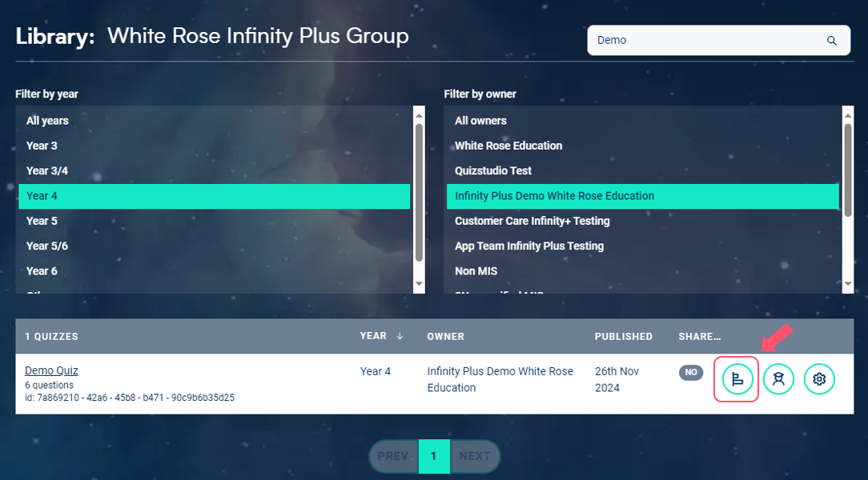This screenshot has width=868, height=480.
Task: Select Year 3 in year filter
Action: click(x=42, y=146)
